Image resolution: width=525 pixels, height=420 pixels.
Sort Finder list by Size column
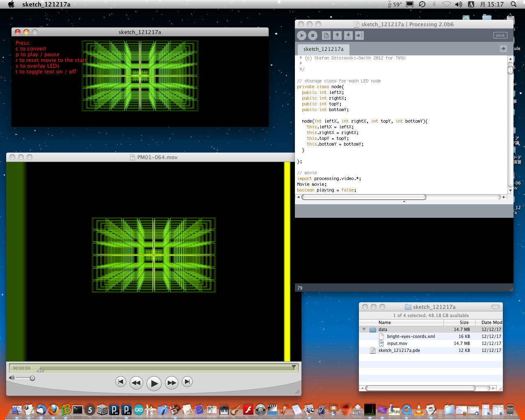point(463,322)
